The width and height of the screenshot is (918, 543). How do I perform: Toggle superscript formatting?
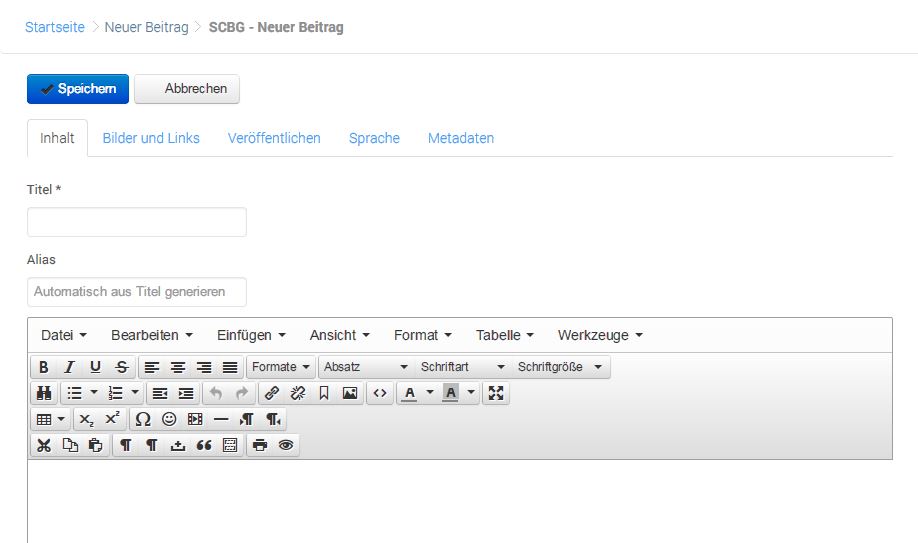pyautogui.click(x=112, y=419)
